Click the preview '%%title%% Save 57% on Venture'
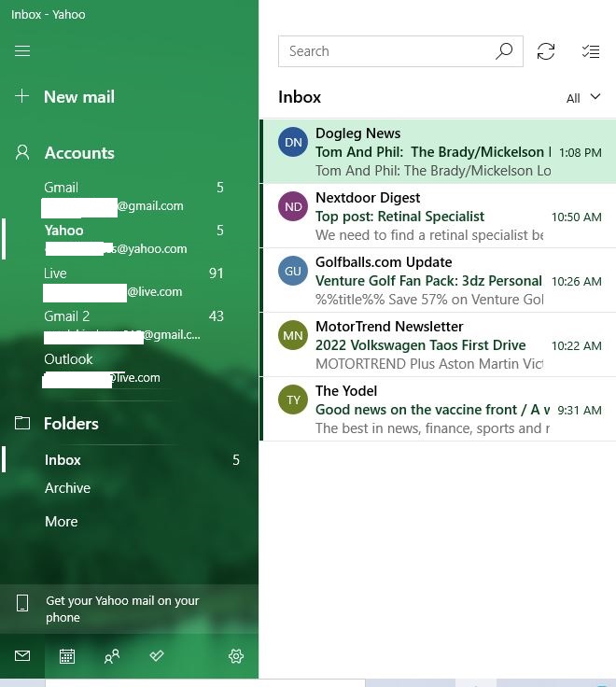The height and width of the screenshot is (687, 616). [429, 300]
